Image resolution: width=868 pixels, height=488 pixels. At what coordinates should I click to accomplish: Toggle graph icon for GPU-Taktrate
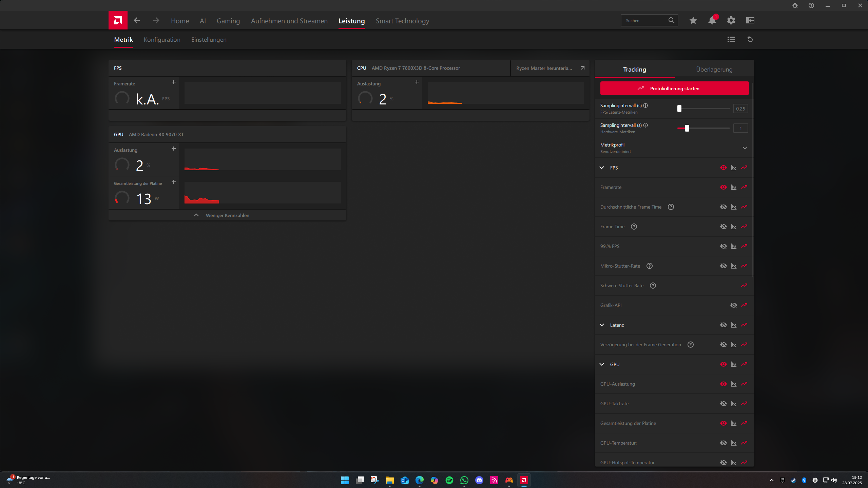[733, 404]
